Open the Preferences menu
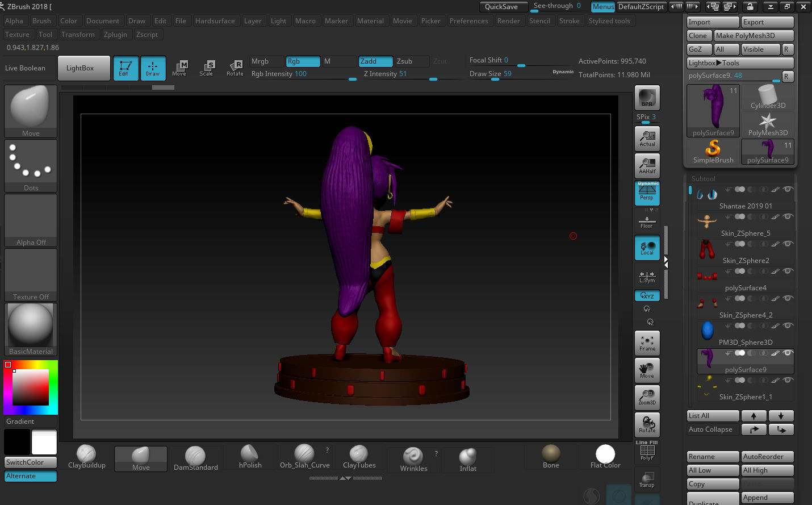Viewport: 812px width, 505px height. pyautogui.click(x=468, y=21)
